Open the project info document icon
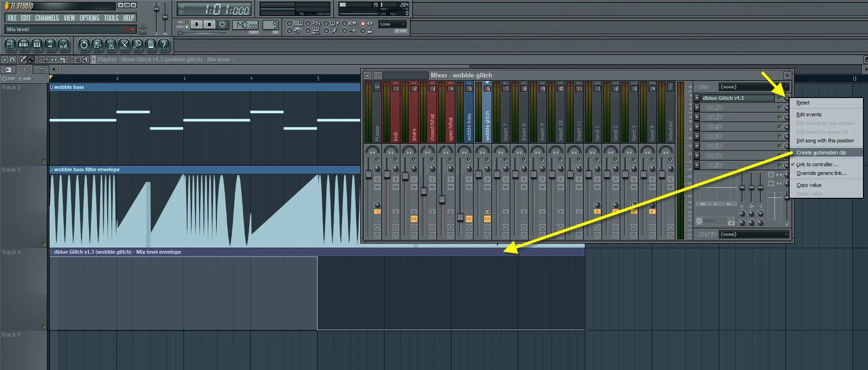 pyautogui.click(x=150, y=44)
